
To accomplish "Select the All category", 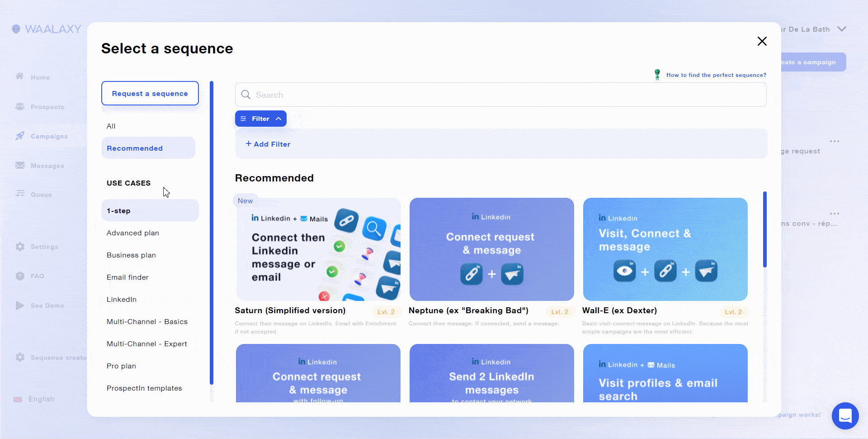I will [111, 126].
